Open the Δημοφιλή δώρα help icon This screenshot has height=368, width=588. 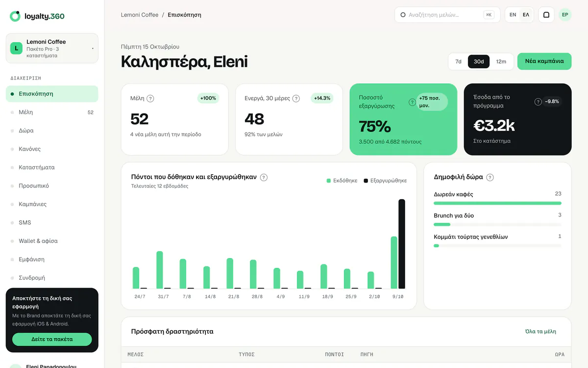point(490,177)
